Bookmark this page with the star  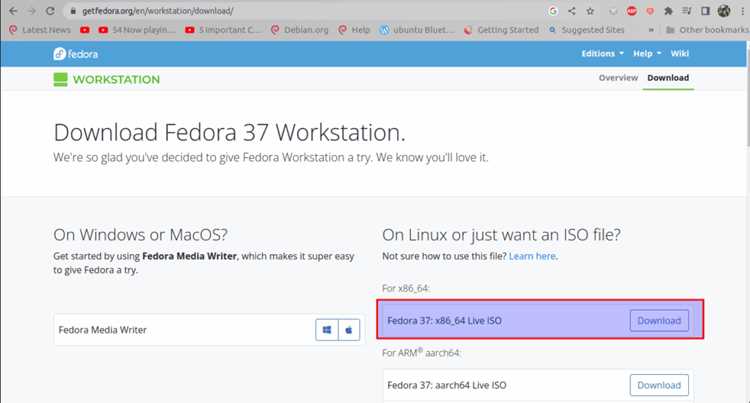(590, 11)
